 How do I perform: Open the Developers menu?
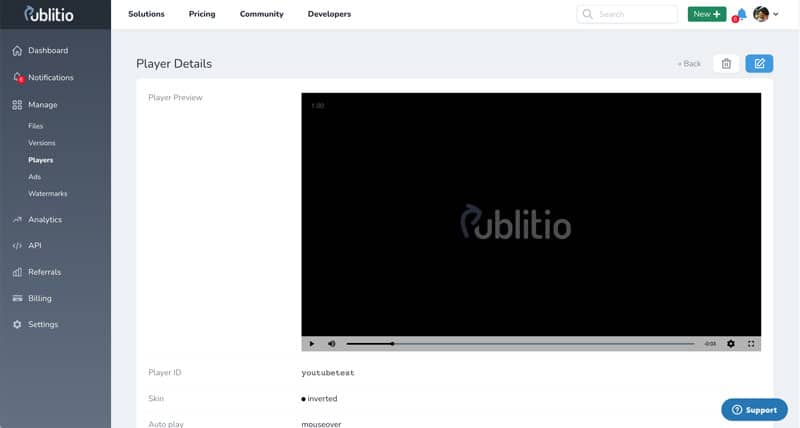coord(329,14)
